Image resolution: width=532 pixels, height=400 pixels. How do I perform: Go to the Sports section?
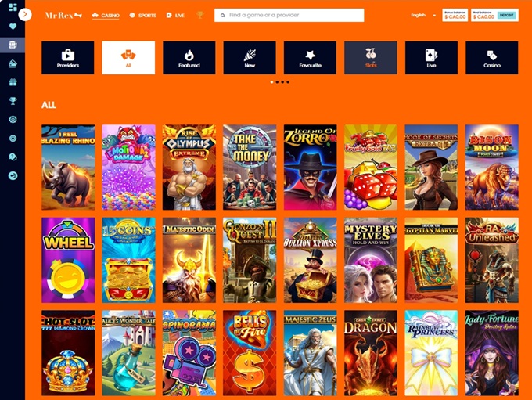tap(143, 16)
